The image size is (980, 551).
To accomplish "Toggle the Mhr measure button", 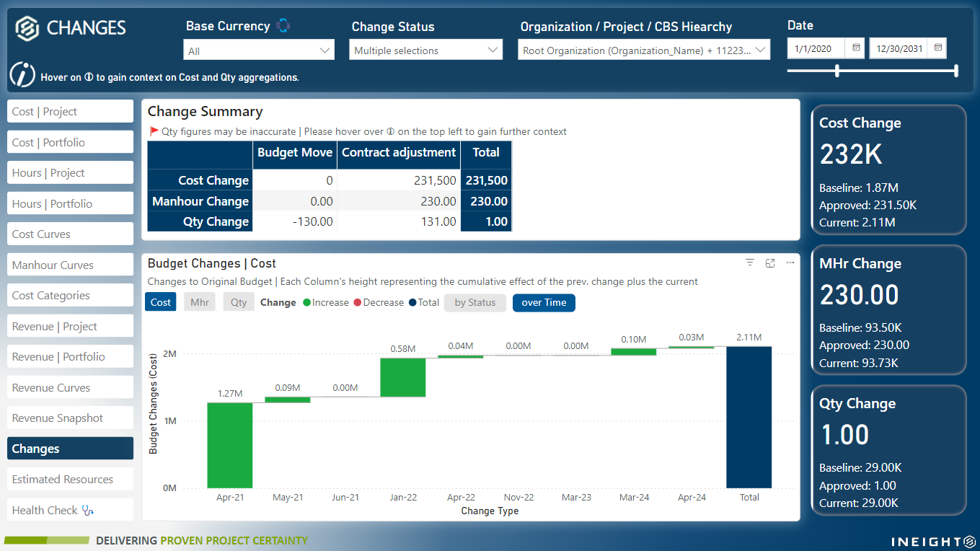I will click(x=200, y=302).
